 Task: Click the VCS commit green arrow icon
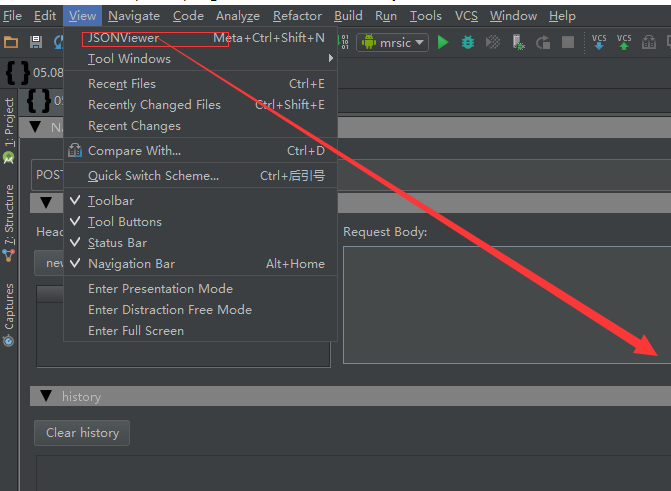tap(624, 42)
